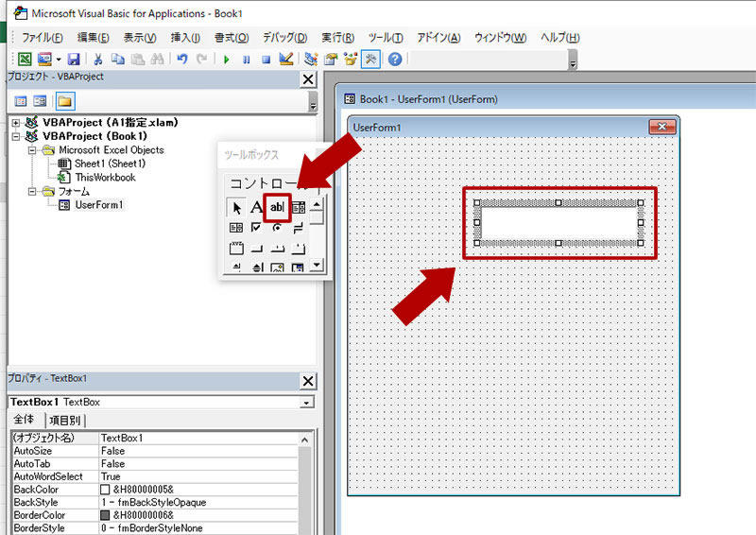Click the Copy icon in toolbar
The image size is (756, 535).
pyautogui.click(x=117, y=60)
